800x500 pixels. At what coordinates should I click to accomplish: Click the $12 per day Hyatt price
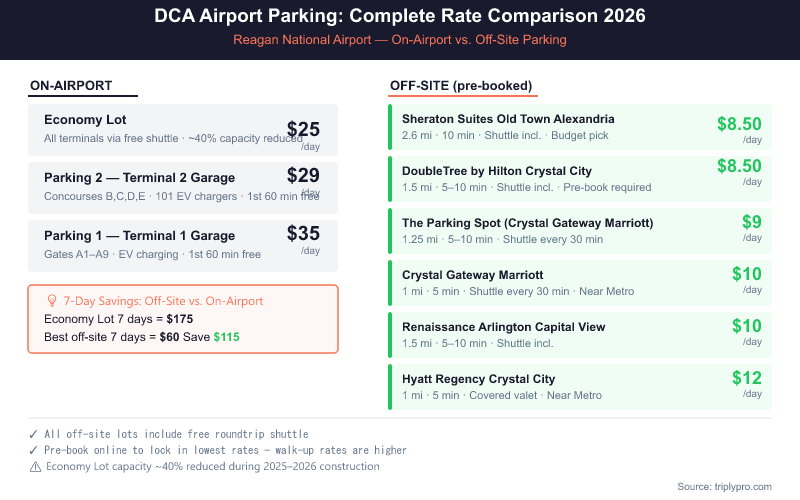pyautogui.click(x=746, y=378)
